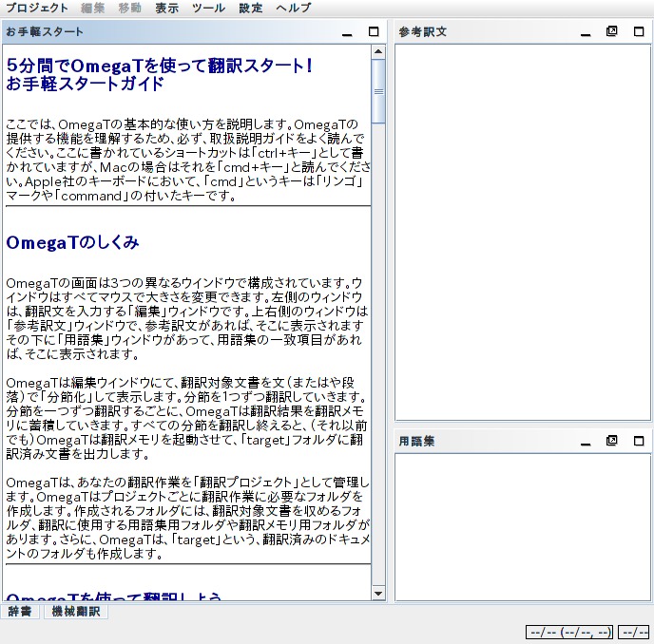Open the 設定 menu
This screenshot has height=644, width=654.
click(251, 8)
